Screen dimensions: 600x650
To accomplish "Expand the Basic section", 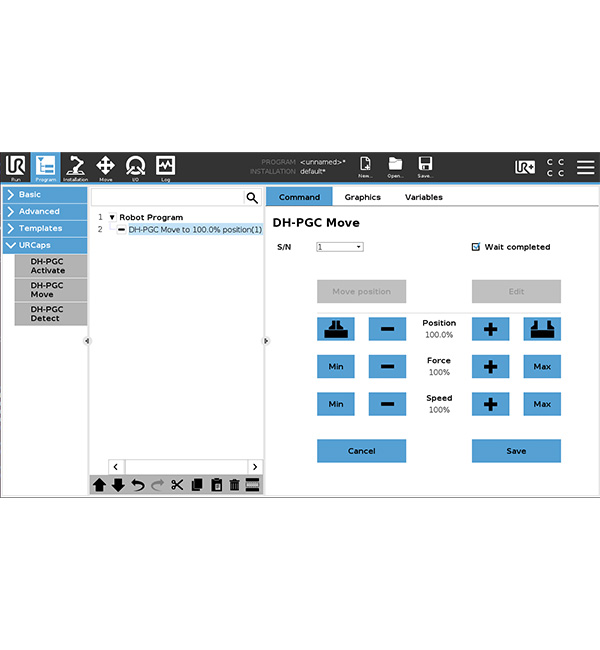I will [x=45, y=195].
